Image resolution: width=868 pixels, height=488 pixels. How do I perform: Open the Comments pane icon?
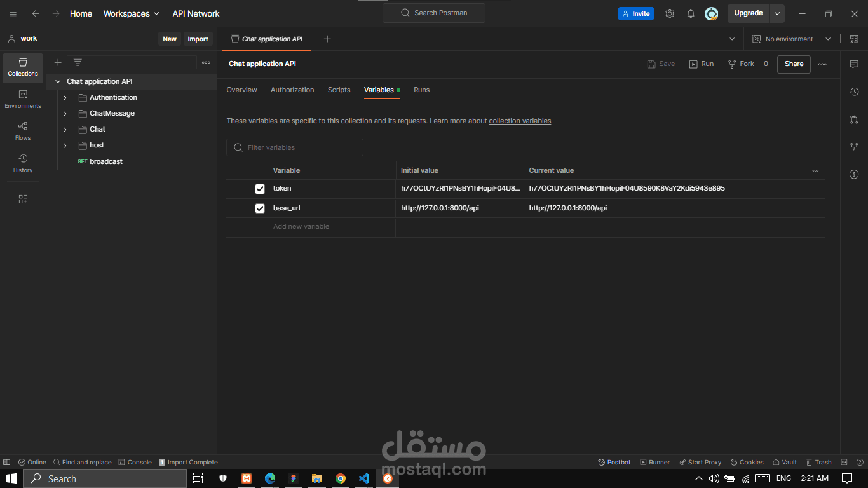click(854, 64)
